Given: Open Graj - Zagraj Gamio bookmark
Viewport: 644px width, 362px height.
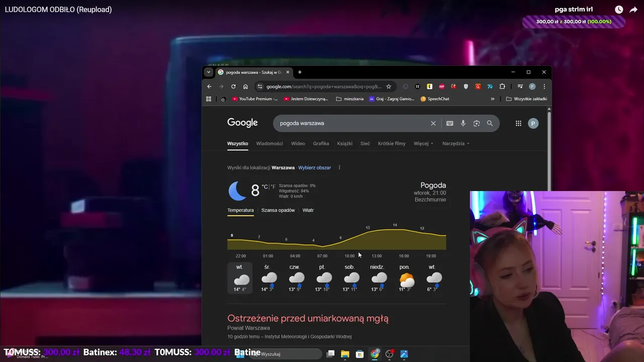Looking at the screenshot, I should tap(392, 99).
